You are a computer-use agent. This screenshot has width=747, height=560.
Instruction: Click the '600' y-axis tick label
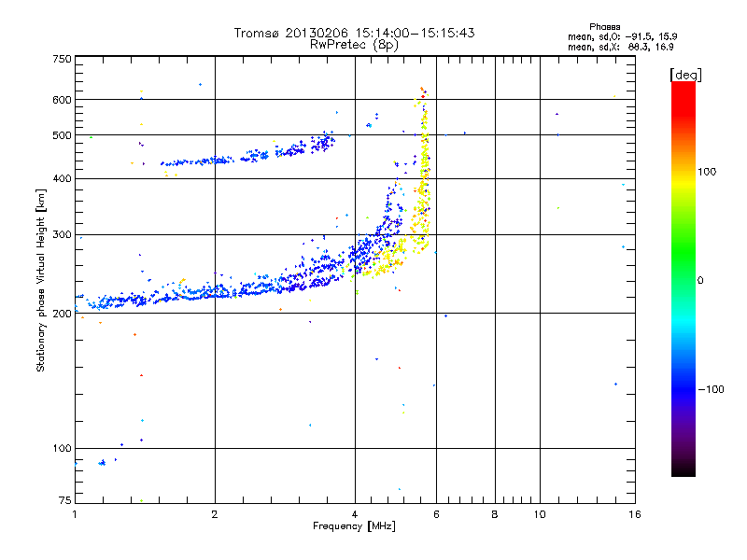62,100
